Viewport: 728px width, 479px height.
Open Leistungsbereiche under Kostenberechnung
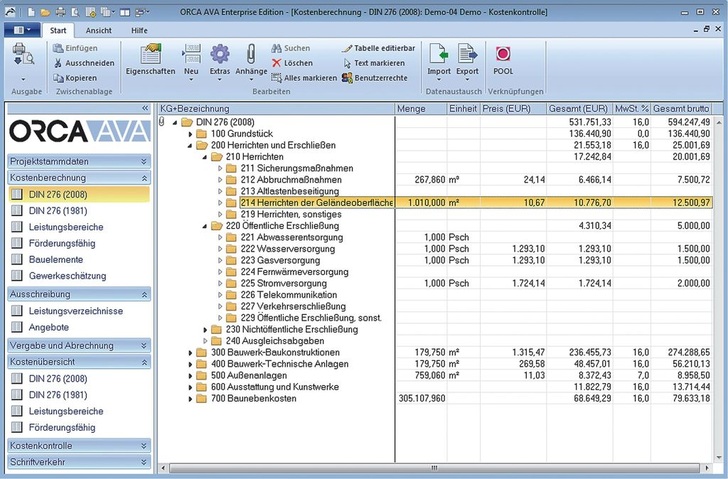[x=66, y=227]
